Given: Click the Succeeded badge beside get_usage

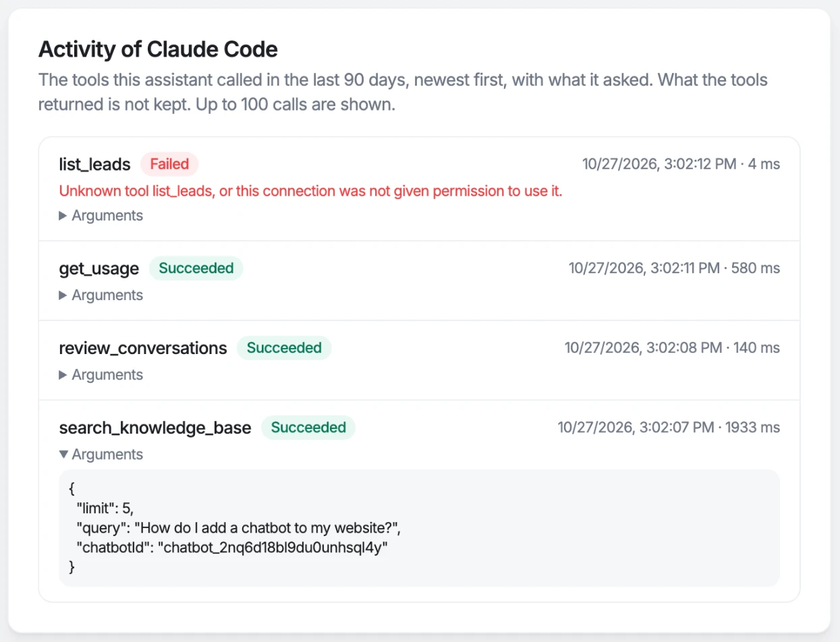Looking at the screenshot, I should pos(196,268).
